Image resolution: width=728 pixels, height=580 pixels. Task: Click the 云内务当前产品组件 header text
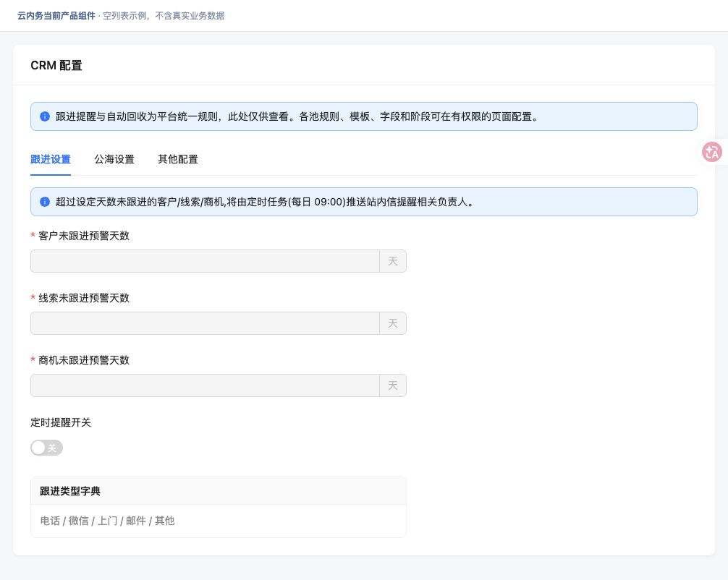[x=56, y=16]
